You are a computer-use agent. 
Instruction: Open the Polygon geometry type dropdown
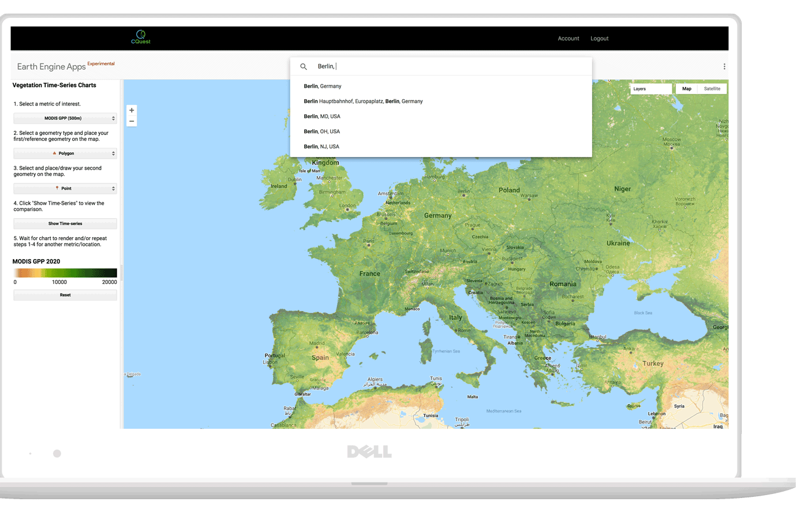click(x=65, y=153)
